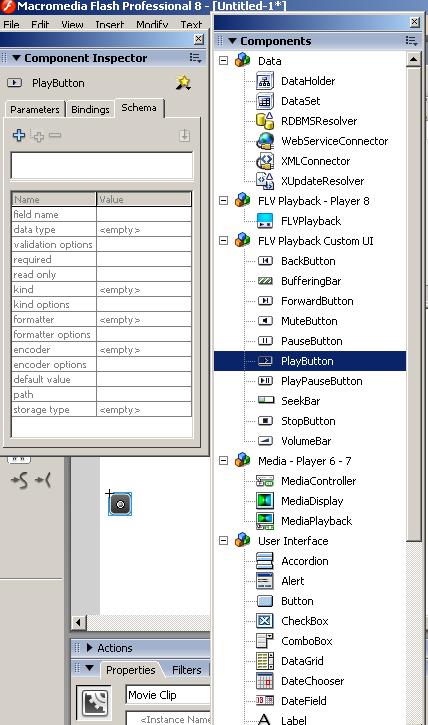Click the PlayButton instance on the stage
428x725 pixels.
[x=120, y=504]
